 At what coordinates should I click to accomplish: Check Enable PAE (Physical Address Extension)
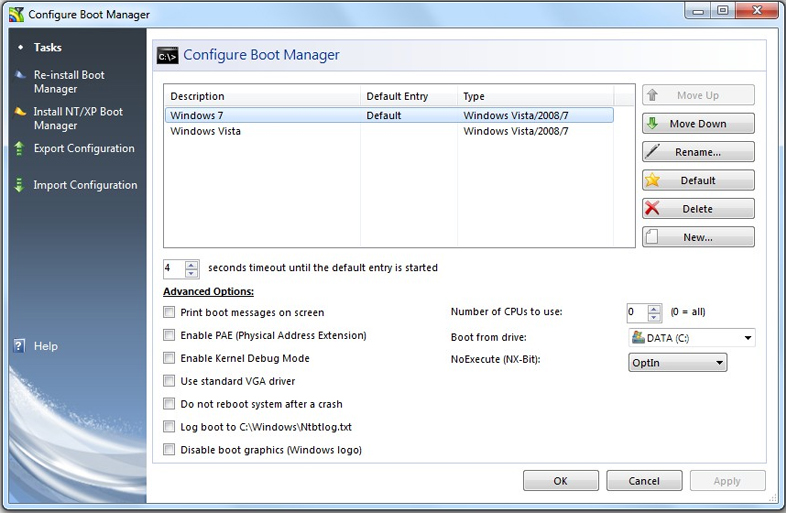coord(169,336)
